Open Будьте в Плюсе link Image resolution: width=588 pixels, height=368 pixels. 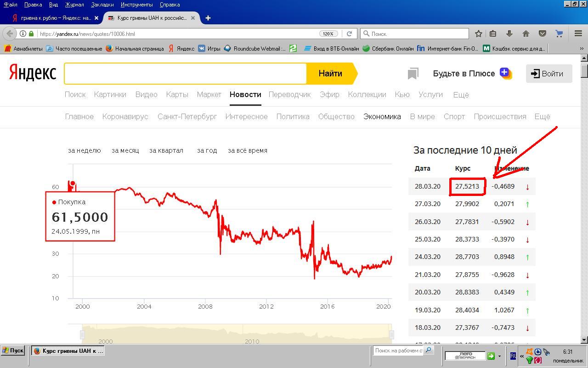tap(464, 74)
